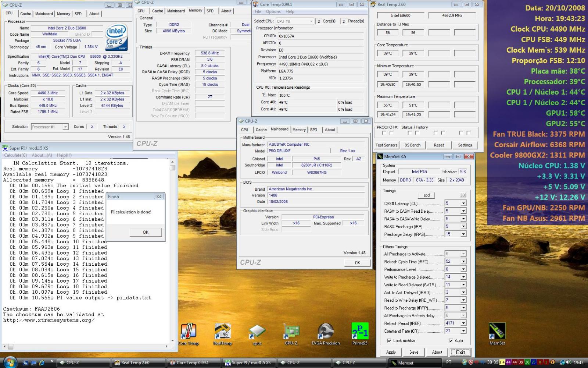This screenshot has height=368, width=588.
Task: Click the Test Sensors button in Real Temp
Action: 386,145
